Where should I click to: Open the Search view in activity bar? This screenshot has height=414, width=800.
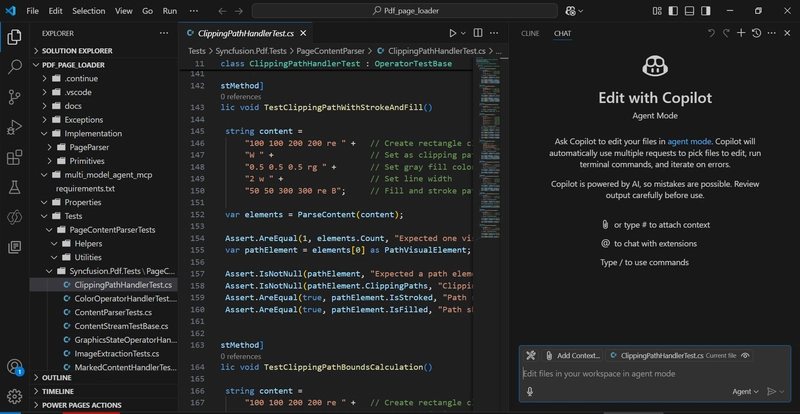point(14,67)
